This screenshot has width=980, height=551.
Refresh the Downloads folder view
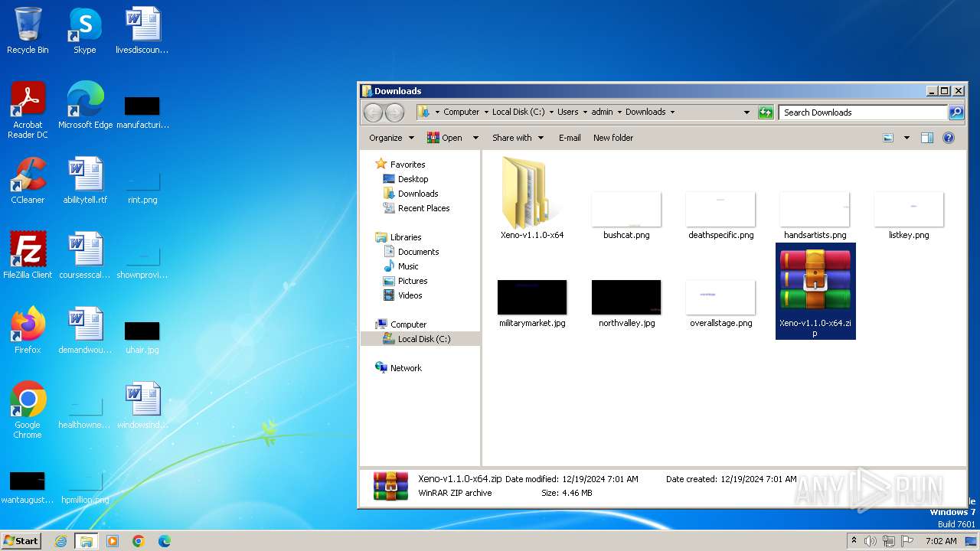click(x=766, y=112)
